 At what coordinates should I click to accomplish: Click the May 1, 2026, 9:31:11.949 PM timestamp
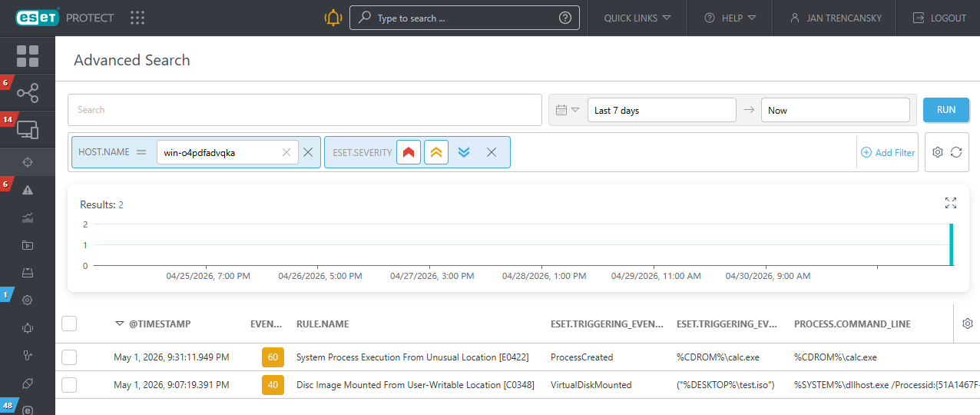[171, 357]
